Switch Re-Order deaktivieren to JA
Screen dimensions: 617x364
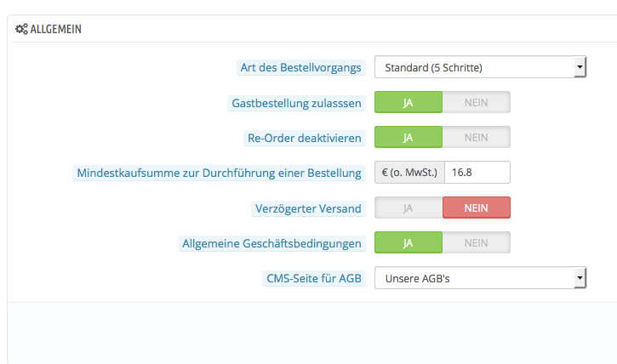tap(408, 137)
